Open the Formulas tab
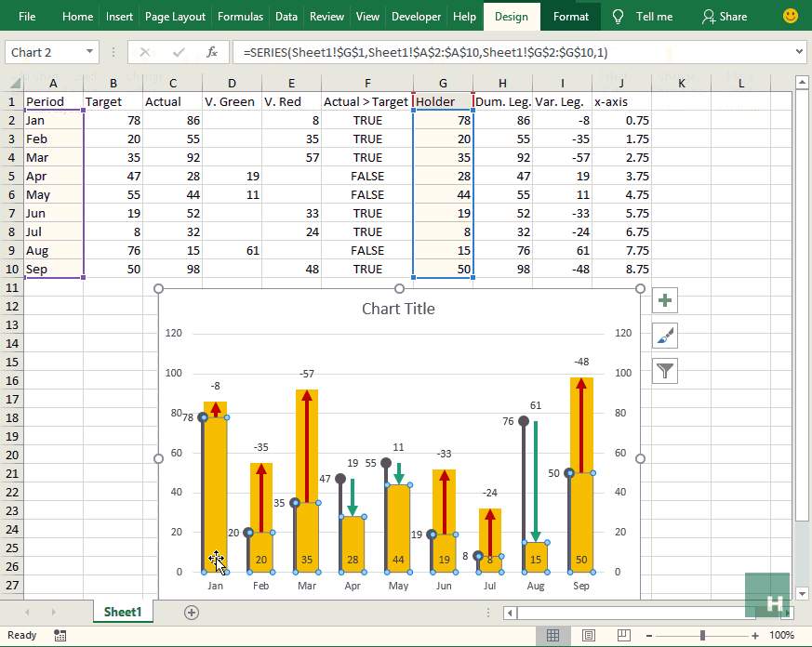This screenshot has width=812, height=647. [240, 17]
